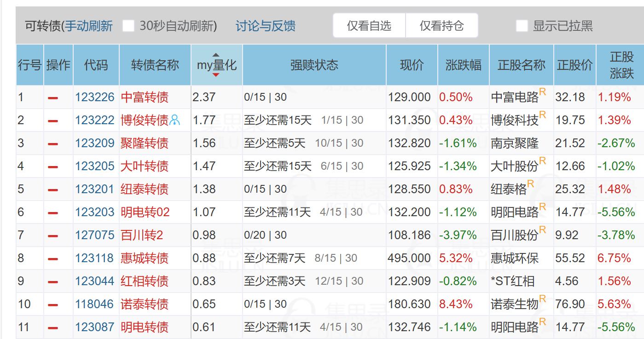
Task: Sort the table by the my量化 column header
Action: [217, 65]
